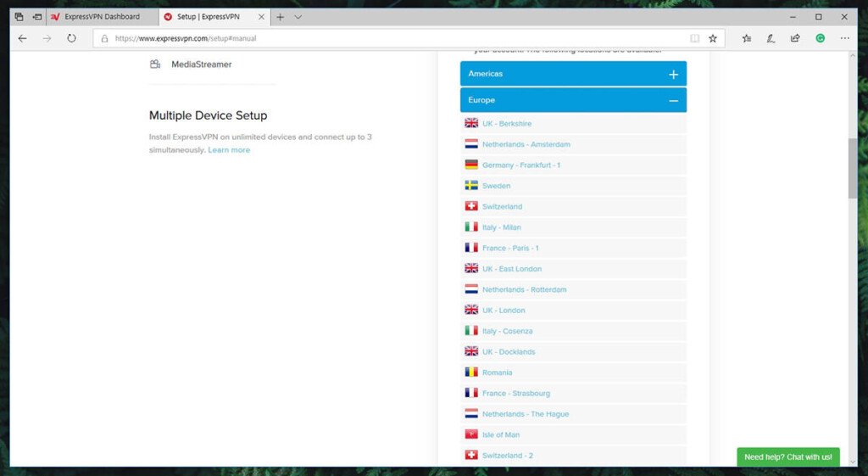Screen dimensions: 868x476
Task: Click Italy - Cosenza link
Action: click(507, 332)
